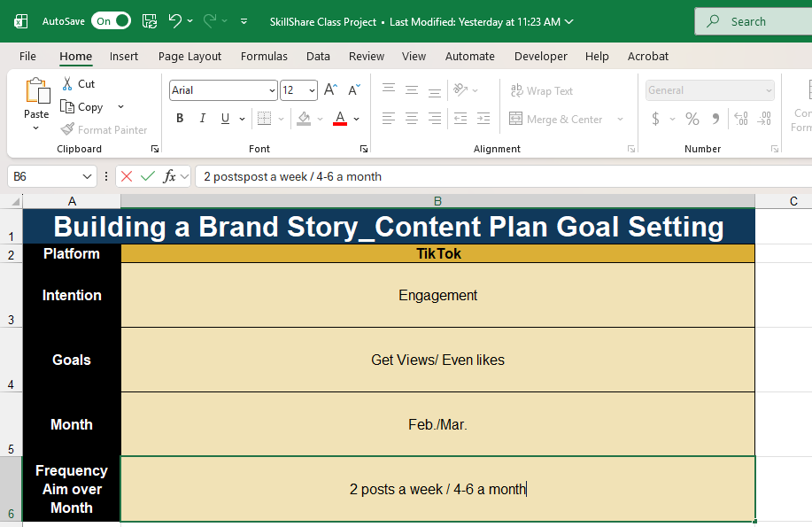Switch to the Page Layout tab
This screenshot has width=812, height=527.
[189, 56]
